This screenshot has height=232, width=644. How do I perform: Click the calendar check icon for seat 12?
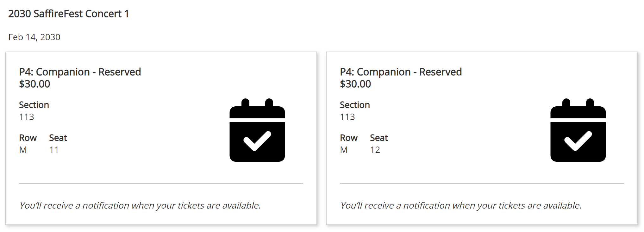tap(578, 130)
